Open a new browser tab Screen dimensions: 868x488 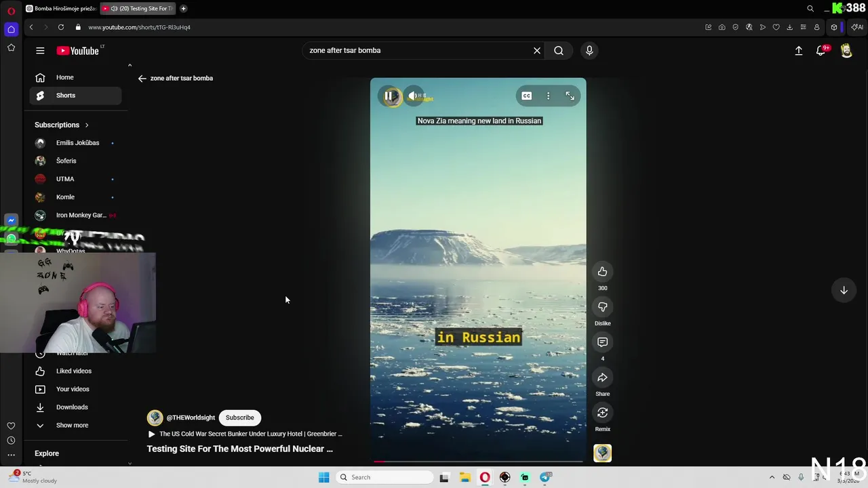183,9
